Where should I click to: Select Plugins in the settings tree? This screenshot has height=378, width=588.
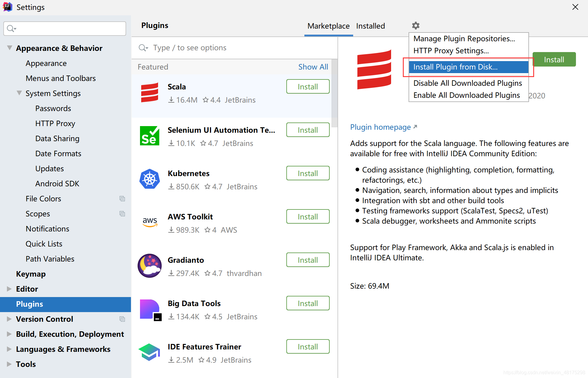coord(65,304)
